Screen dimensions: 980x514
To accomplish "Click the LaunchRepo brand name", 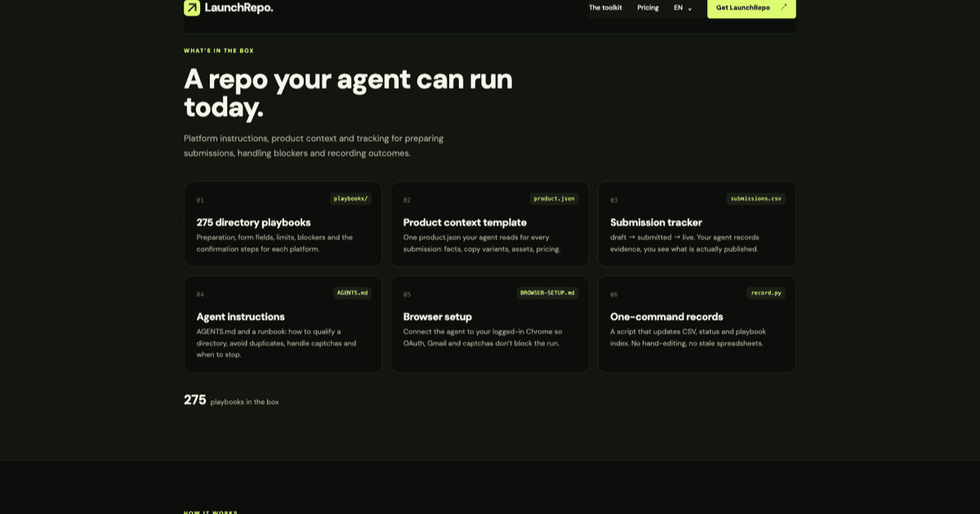I will point(238,7).
